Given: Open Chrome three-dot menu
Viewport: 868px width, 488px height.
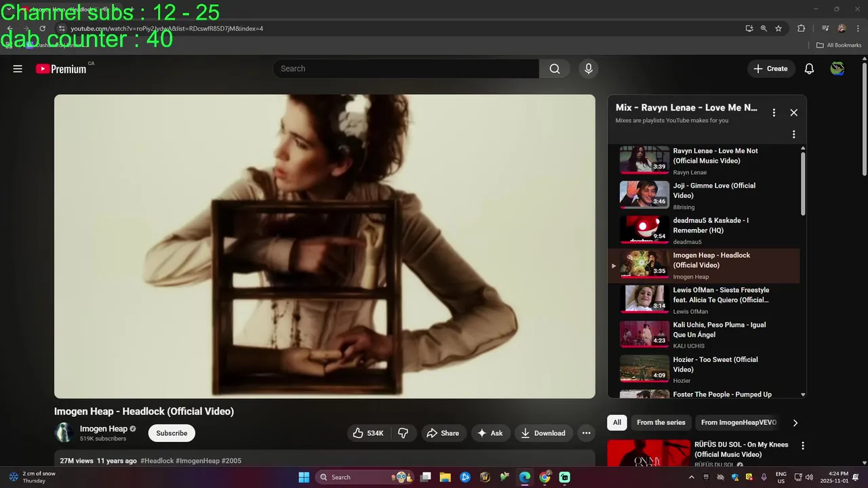Looking at the screenshot, I should click(858, 28).
